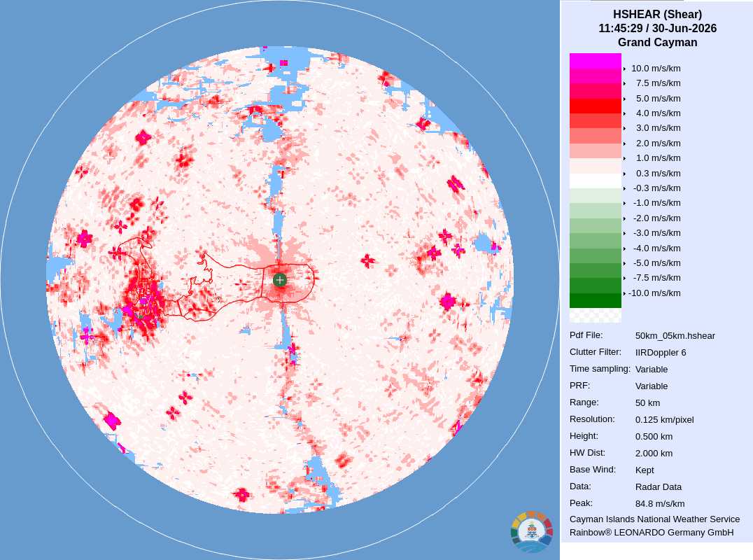Click the Peak value 84.8 m/s/km

(x=660, y=504)
